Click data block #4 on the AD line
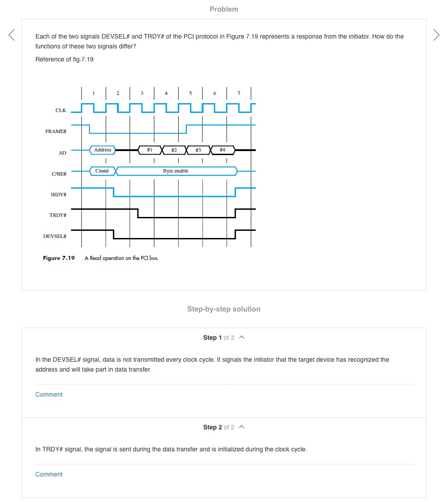Screen dimensions: 448x502 click(223, 150)
